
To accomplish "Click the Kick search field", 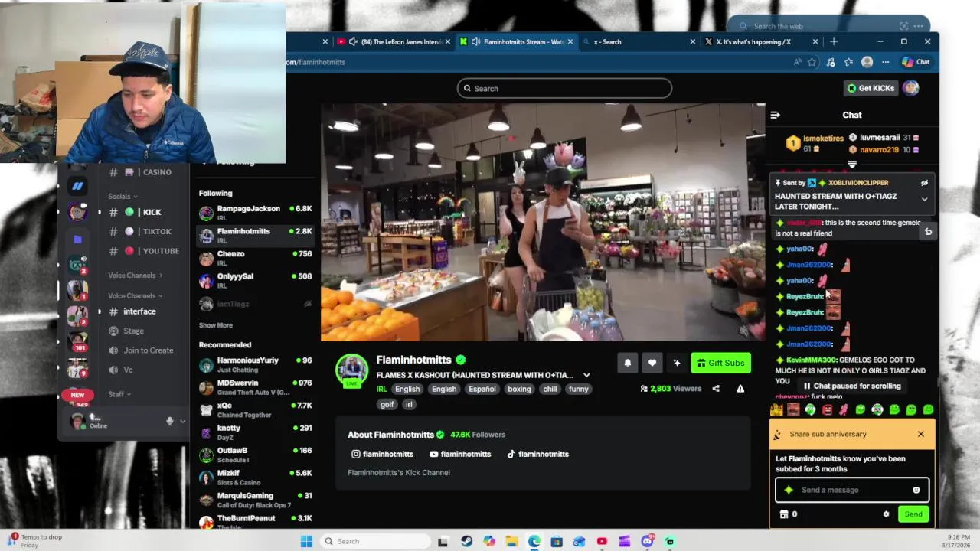I will coord(565,88).
